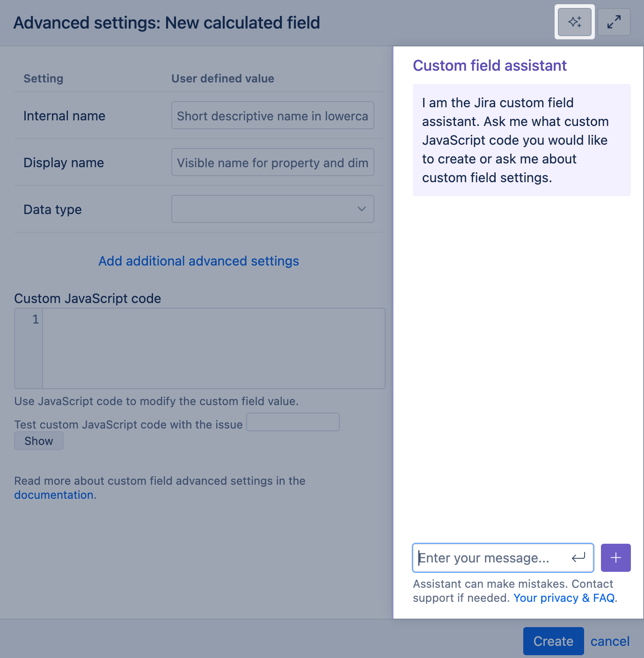Click line number 1 in code gutter

(x=35, y=319)
